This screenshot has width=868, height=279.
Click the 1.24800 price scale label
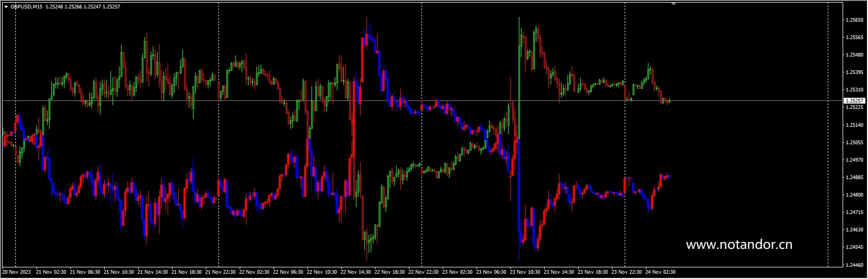[855, 195]
